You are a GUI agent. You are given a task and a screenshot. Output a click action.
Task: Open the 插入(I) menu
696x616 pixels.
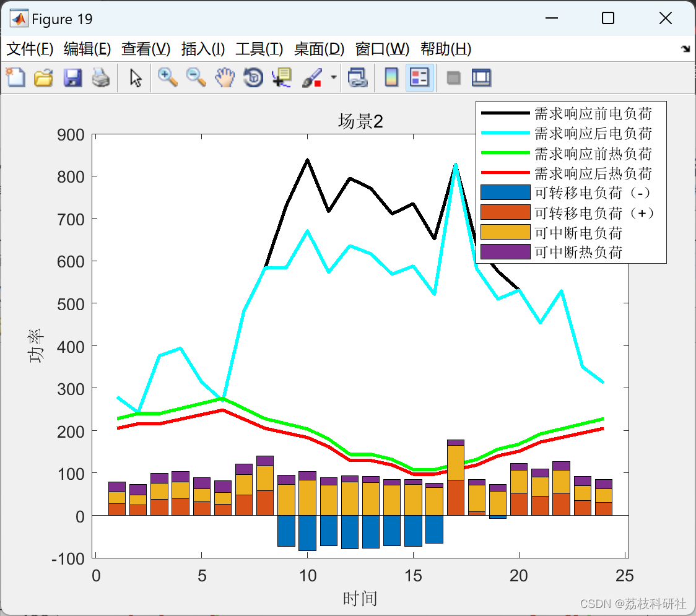(x=203, y=49)
